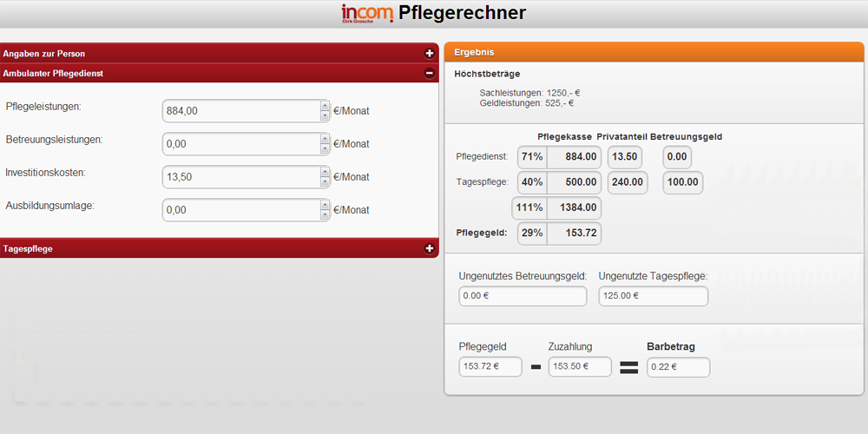Screen dimensions: 868x434
Task: Click the Tagespflege Betreuungsgeld 100.00 box
Action: 682,182
